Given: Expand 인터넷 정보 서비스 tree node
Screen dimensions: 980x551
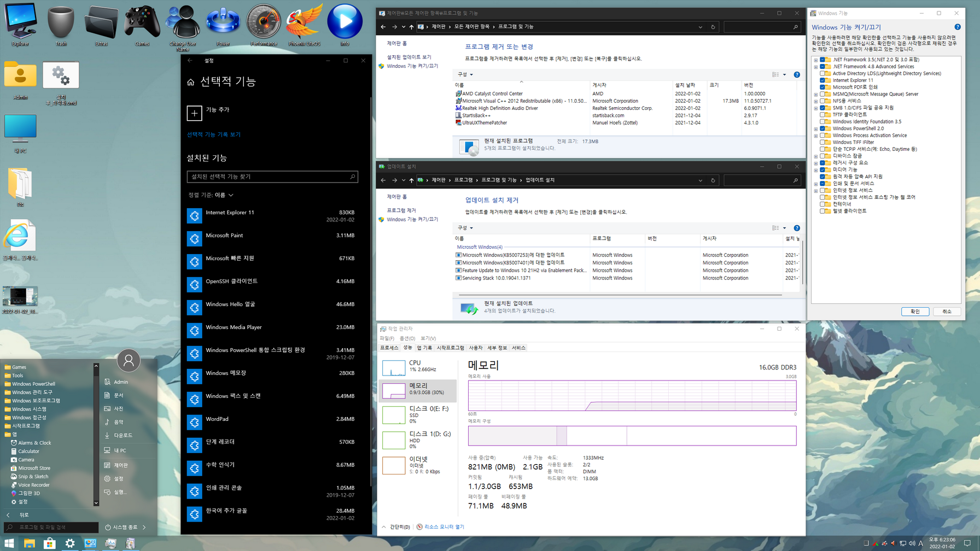Looking at the screenshot, I should 816,191.
